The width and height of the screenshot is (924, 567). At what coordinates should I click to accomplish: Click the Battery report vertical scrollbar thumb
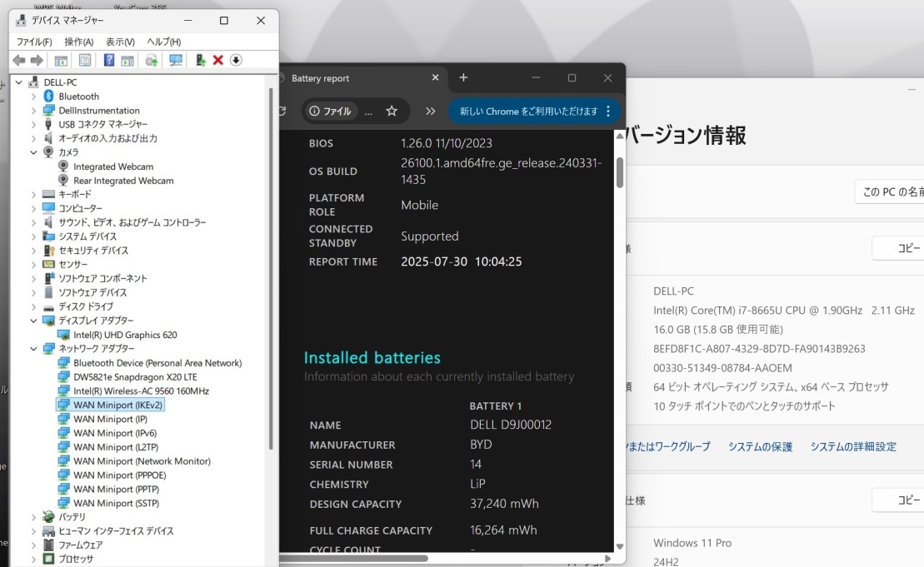click(619, 172)
